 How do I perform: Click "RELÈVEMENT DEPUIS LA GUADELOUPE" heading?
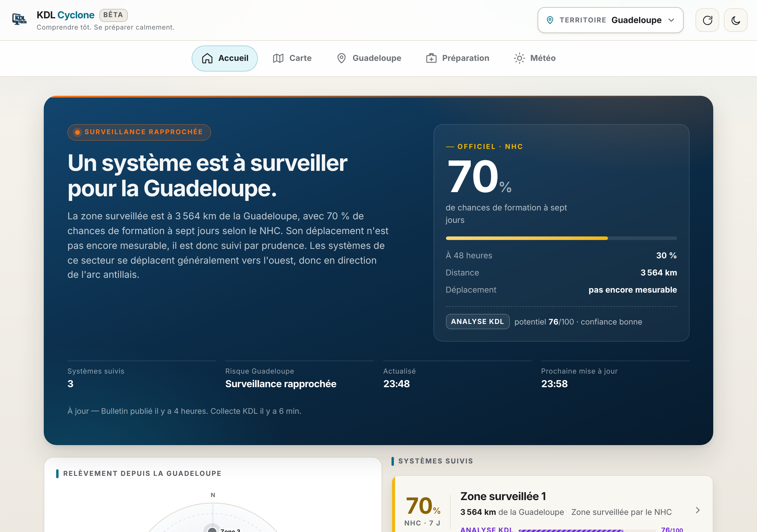(142, 474)
